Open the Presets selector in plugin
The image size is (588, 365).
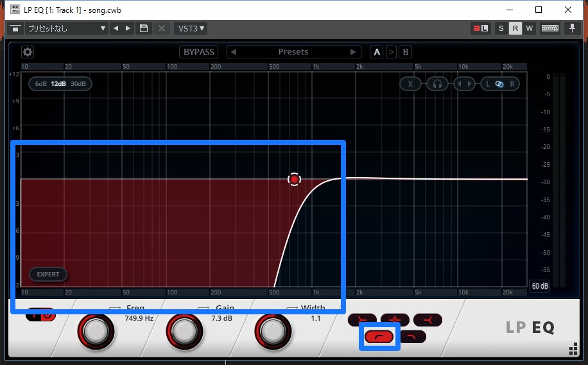pos(293,52)
